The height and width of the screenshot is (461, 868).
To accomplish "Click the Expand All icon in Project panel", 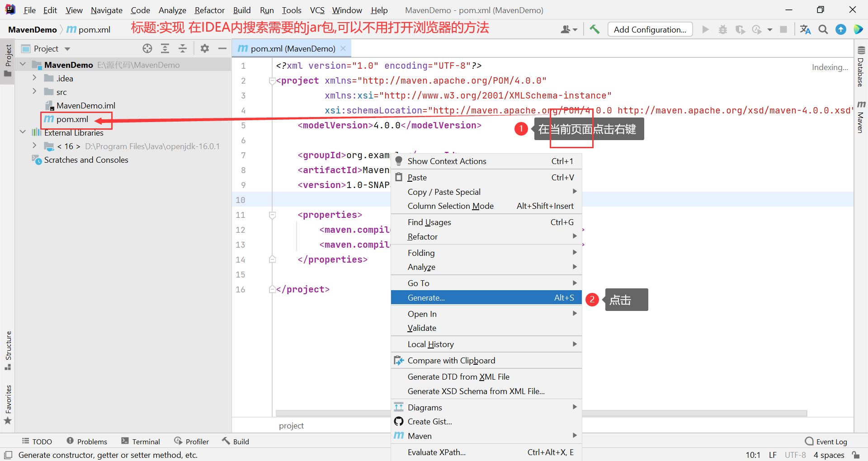I will (x=165, y=48).
